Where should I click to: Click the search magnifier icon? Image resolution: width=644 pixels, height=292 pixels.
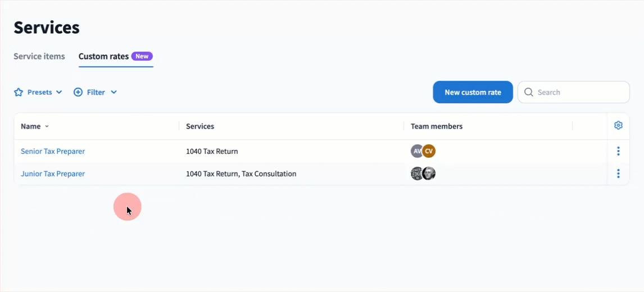pos(528,92)
